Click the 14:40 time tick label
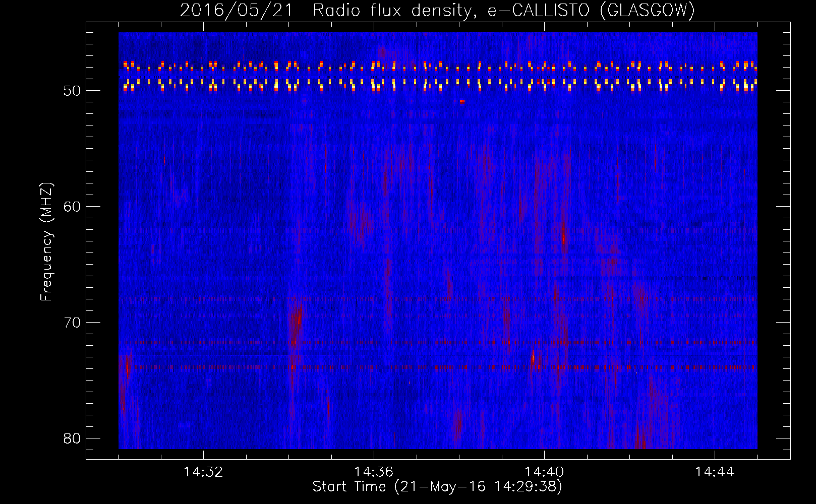The width and height of the screenshot is (816, 504). [544, 472]
